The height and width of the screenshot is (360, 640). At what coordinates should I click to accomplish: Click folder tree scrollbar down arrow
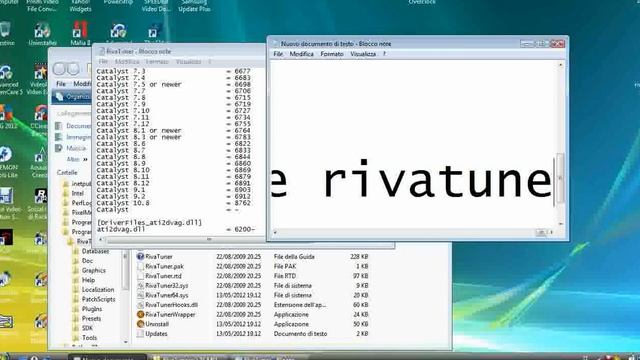tap(125, 342)
